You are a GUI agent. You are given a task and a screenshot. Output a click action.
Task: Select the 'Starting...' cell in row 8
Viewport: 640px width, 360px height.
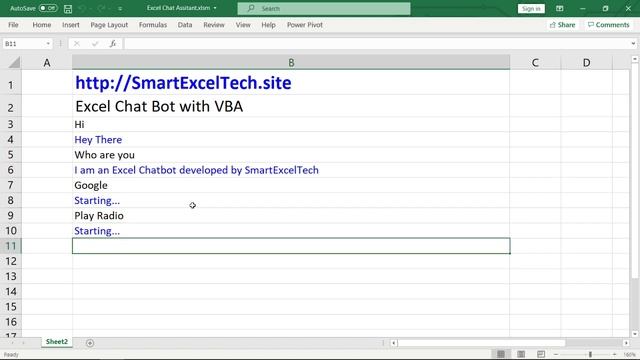(x=291, y=200)
